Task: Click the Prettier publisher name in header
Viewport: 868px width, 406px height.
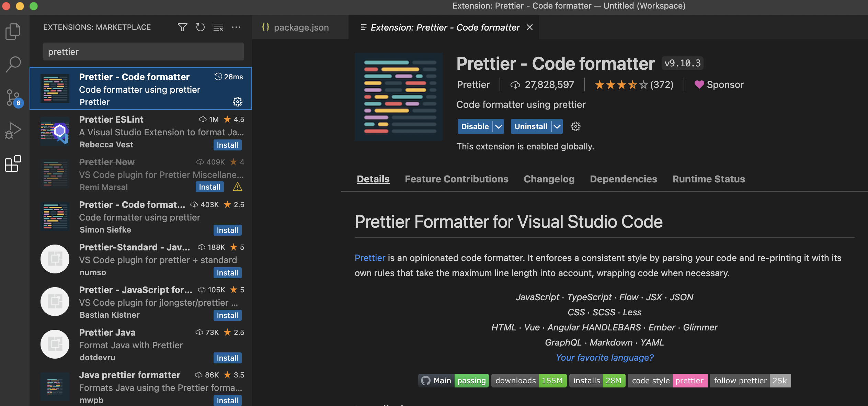Action: click(x=473, y=84)
